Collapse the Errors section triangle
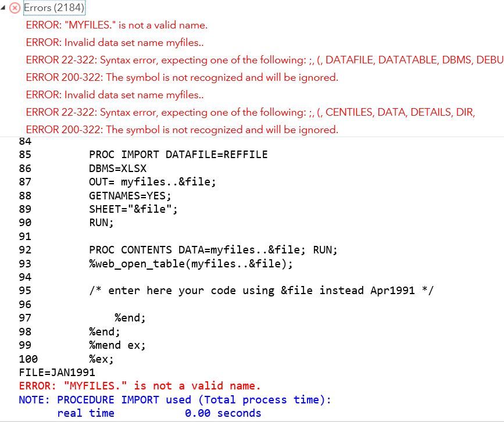 [x=3, y=8]
